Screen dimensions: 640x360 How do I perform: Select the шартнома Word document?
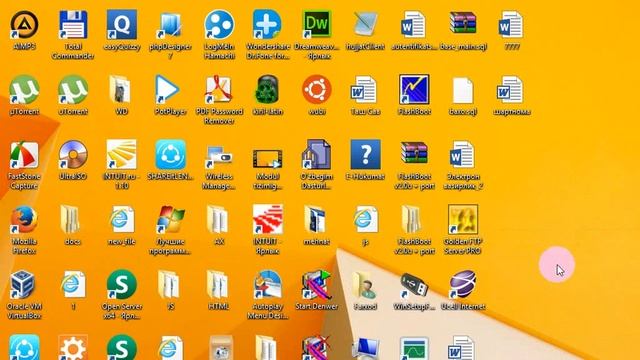(511, 90)
